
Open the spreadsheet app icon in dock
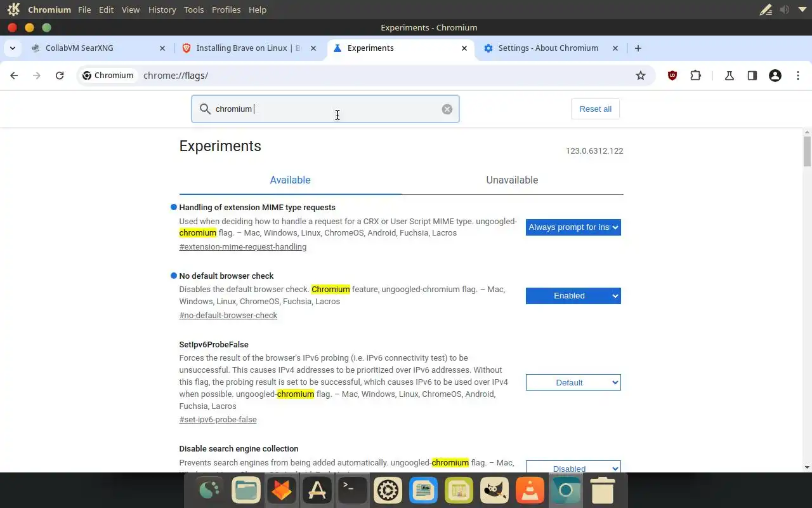coord(459,490)
